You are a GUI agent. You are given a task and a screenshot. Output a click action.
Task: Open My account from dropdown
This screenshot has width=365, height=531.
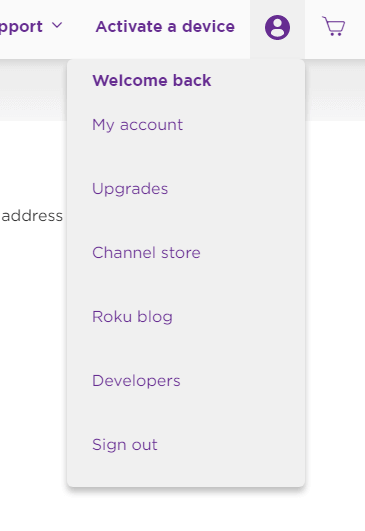tap(137, 125)
